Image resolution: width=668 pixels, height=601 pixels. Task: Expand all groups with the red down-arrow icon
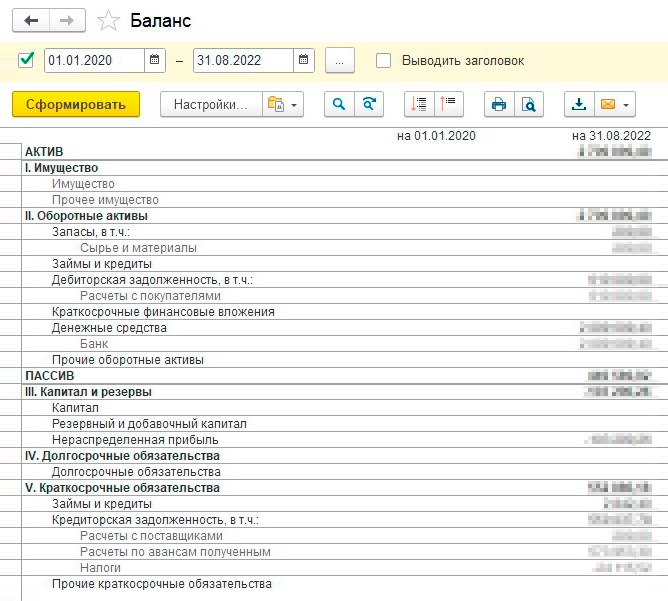coord(419,104)
